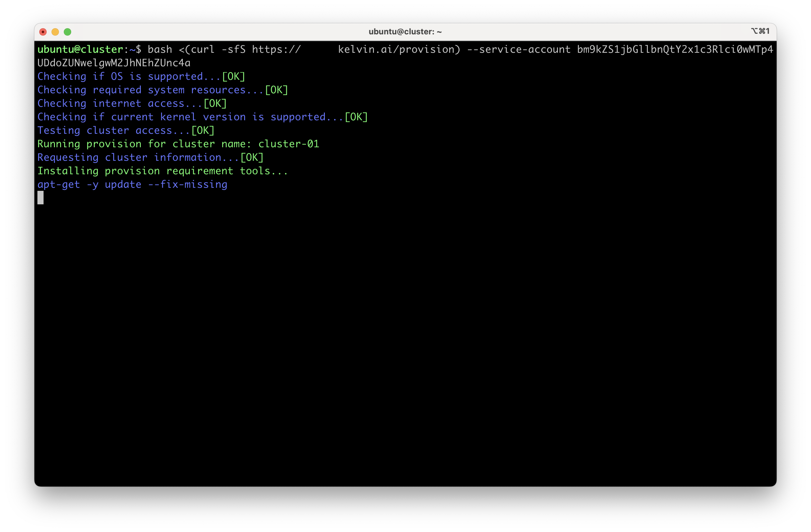Screen dimensions: 811x532
Task: Click the [OK] for required system resources
Action: tap(277, 90)
